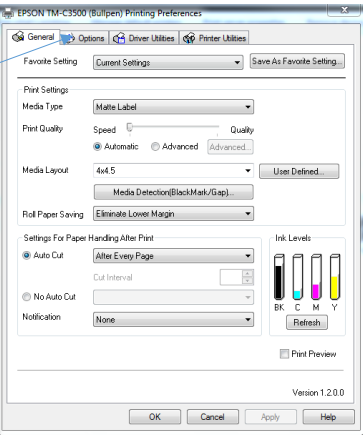Expand the Notification None dropdown
The image size is (363, 442).
173,319
